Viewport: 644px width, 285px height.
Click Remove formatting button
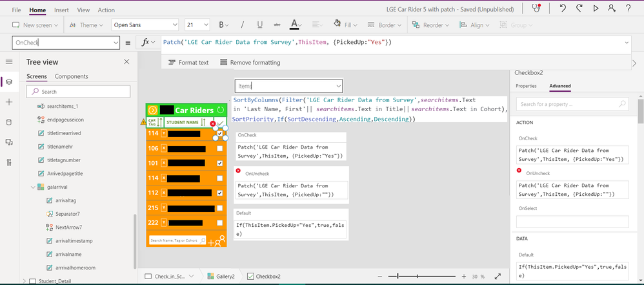pyautogui.click(x=250, y=63)
